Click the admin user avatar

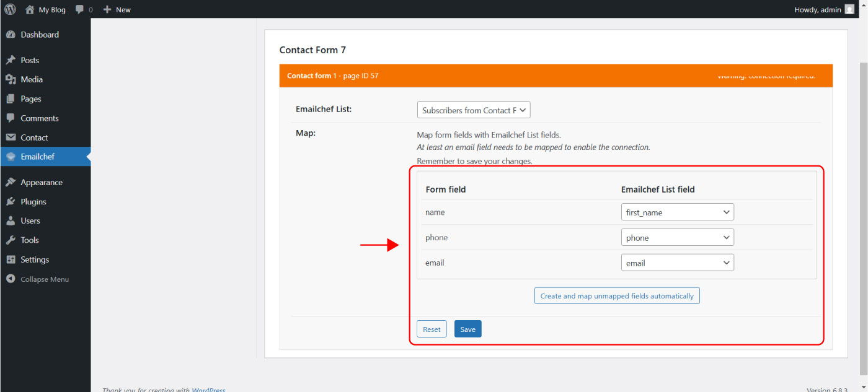point(849,9)
